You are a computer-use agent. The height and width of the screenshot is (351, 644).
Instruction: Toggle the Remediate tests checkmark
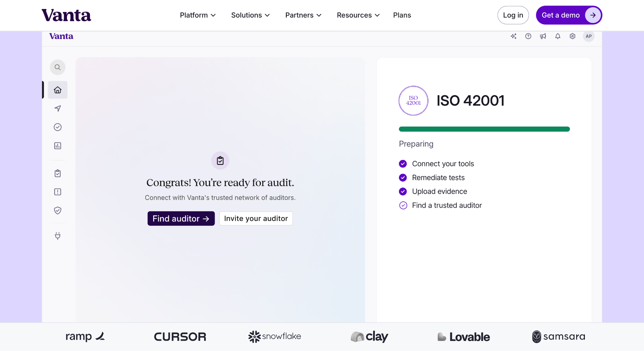click(403, 178)
